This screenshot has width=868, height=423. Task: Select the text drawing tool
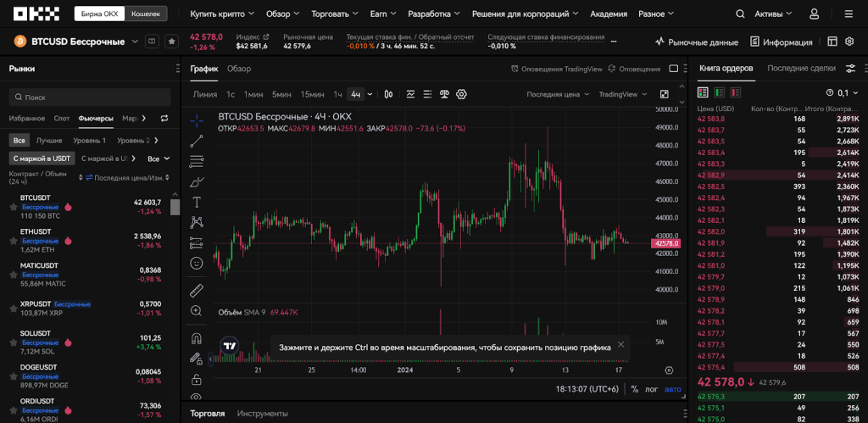tap(197, 202)
